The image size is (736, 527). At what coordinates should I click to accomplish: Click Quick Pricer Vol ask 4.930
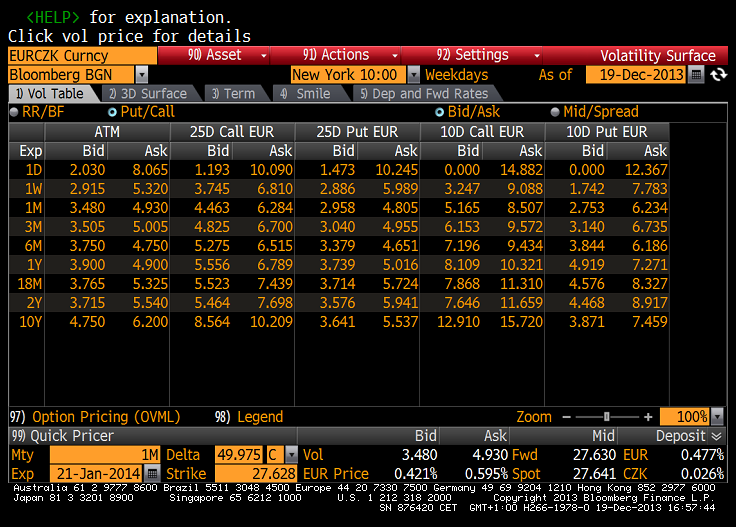point(490,455)
